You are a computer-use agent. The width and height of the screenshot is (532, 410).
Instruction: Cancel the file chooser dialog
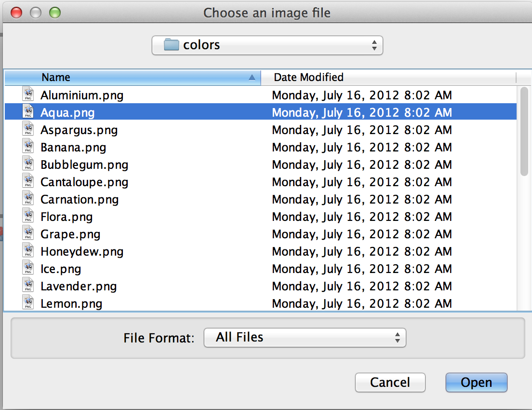coord(390,383)
